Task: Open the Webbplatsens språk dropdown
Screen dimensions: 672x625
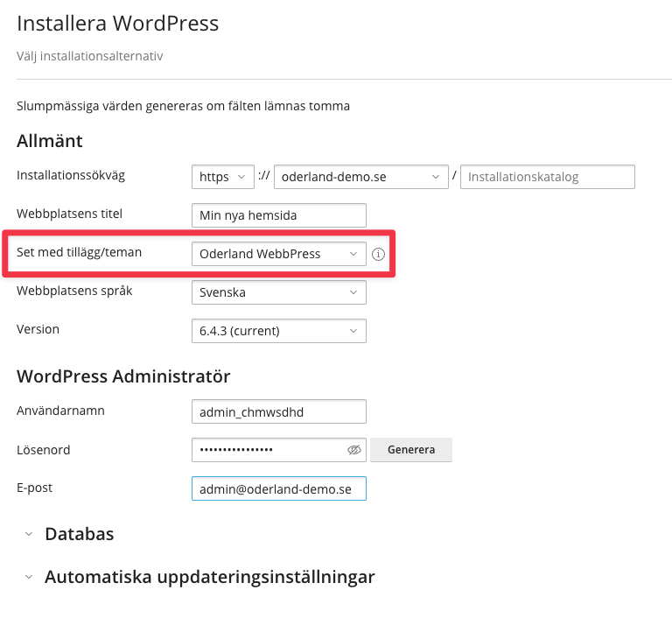Action: pos(278,292)
